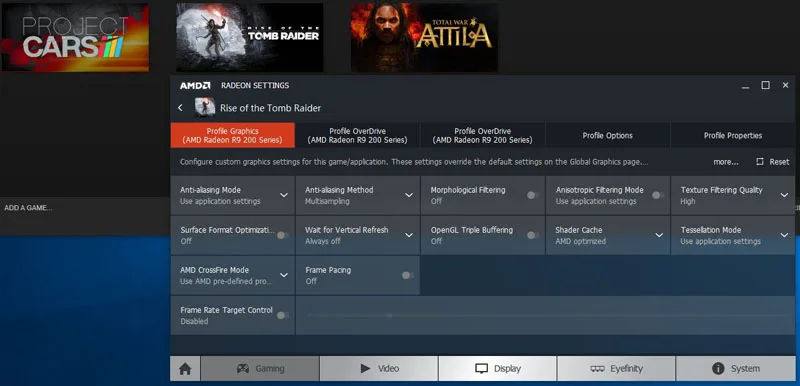Click the Frame Rate Target slider track
The image size is (800, 386).
[x=546, y=316]
